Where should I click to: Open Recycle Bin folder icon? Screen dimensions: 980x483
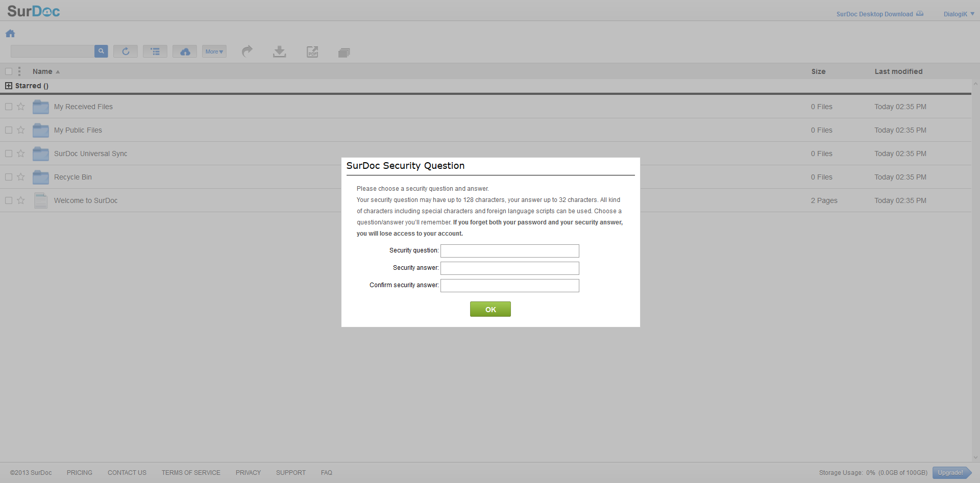41,177
